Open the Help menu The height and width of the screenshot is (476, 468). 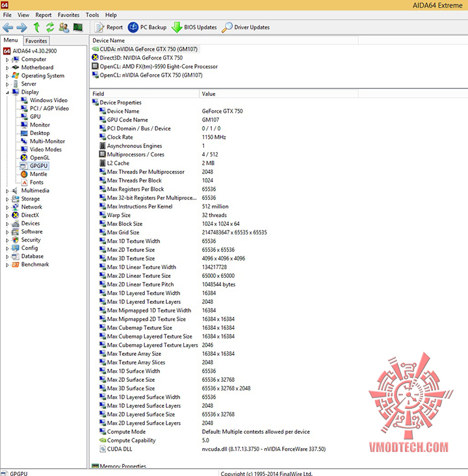coord(111,15)
